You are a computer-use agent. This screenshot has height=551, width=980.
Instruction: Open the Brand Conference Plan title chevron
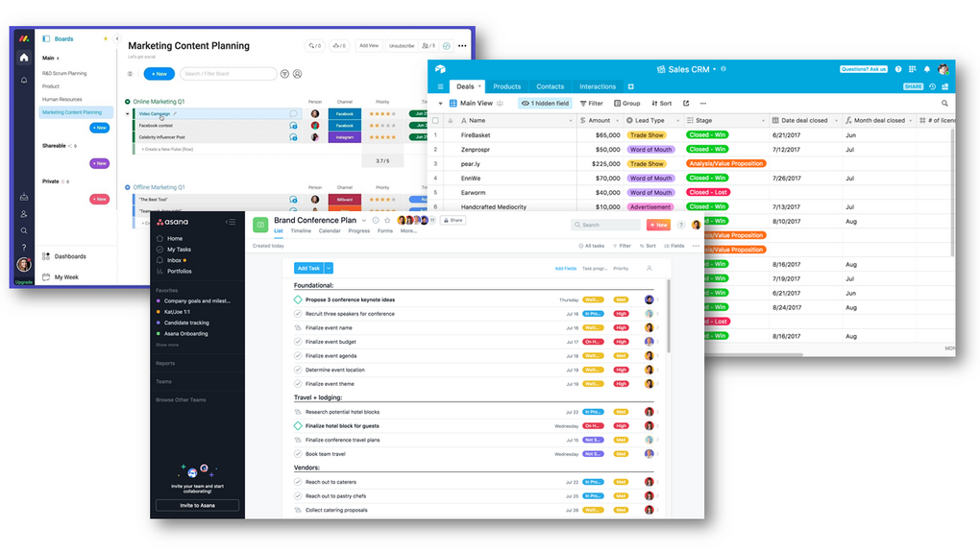[x=364, y=221]
